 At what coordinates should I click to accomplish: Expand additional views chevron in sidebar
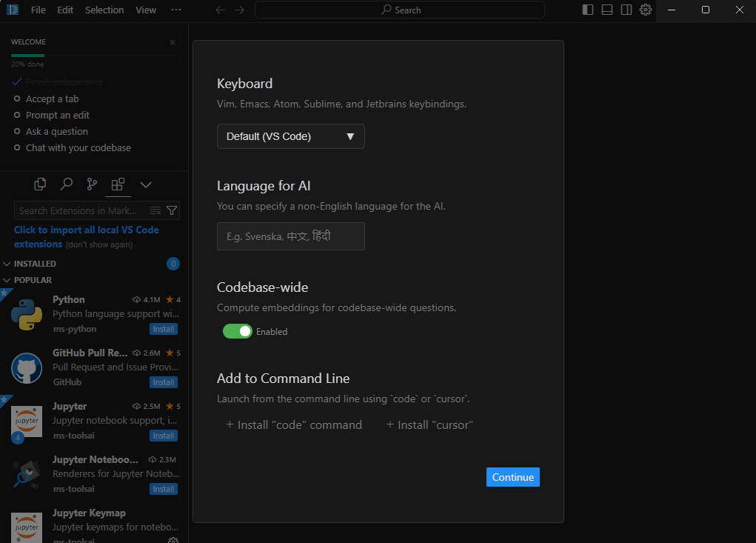pos(146,184)
